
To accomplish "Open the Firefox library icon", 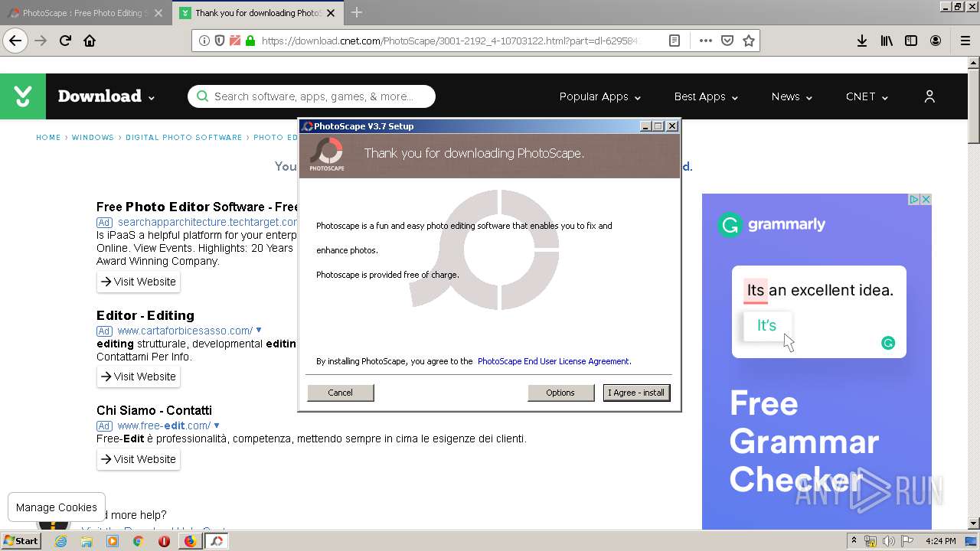I will [x=887, y=41].
